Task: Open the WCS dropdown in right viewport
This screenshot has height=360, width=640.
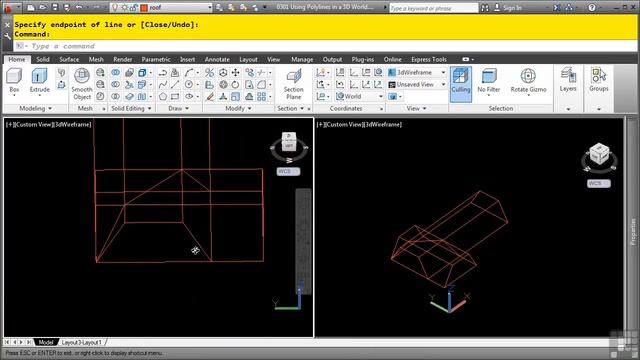Action: click(599, 183)
